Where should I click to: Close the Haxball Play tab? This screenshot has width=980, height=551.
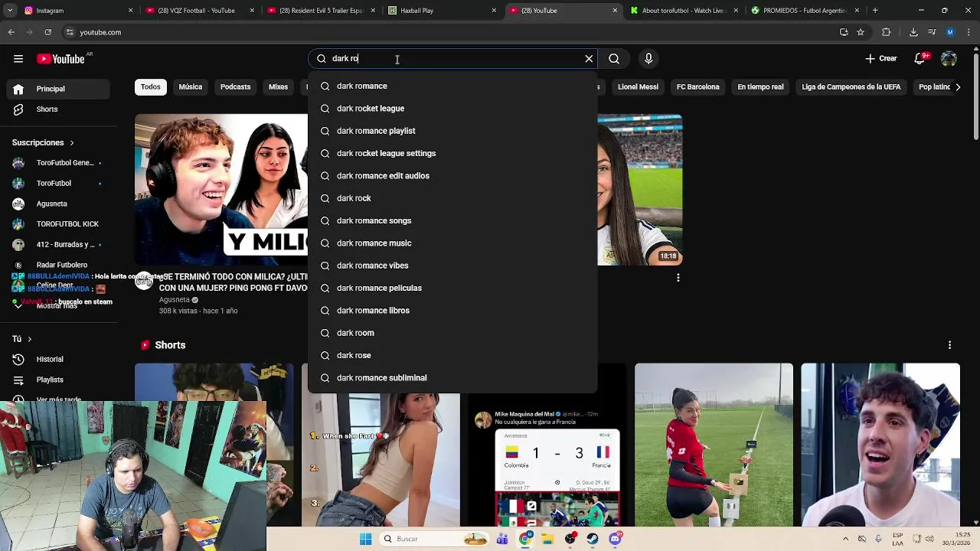coord(494,11)
